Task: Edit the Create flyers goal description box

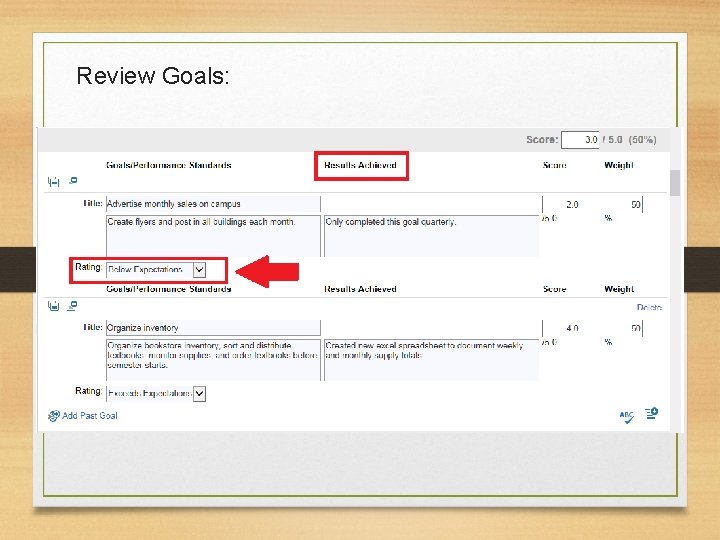Action: pyautogui.click(x=213, y=236)
